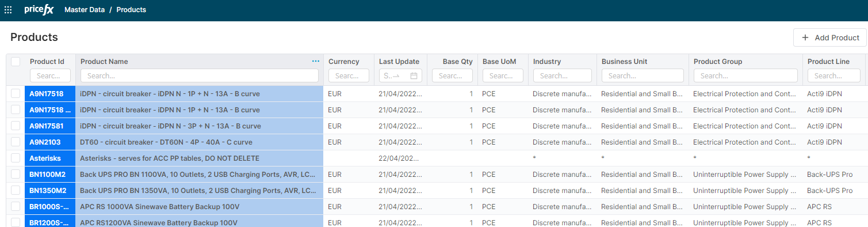868x227 pixels.
Task: Open product A9N2103 by its Id
Action: (45, 142)
